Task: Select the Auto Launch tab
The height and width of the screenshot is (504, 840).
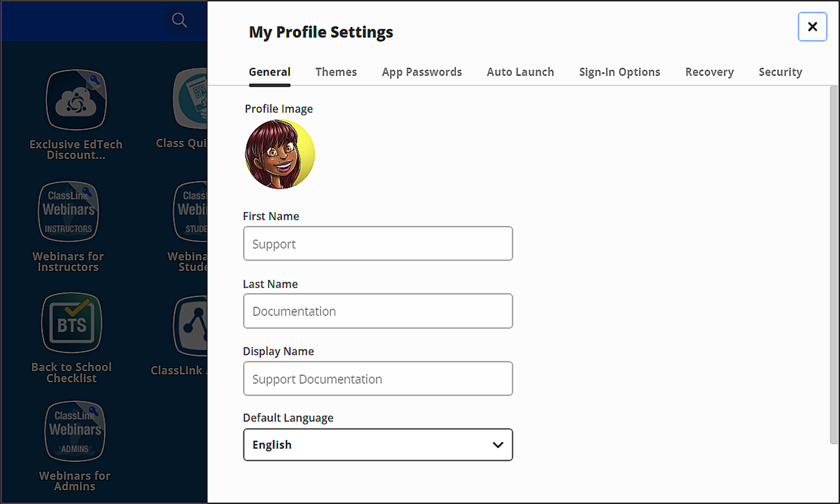Action: 520,72
